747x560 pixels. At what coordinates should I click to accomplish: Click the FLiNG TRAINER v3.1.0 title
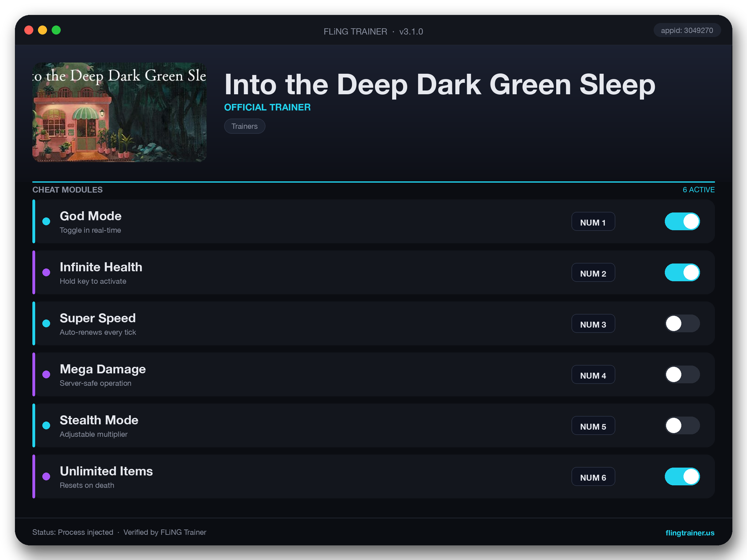coord(373,31)
